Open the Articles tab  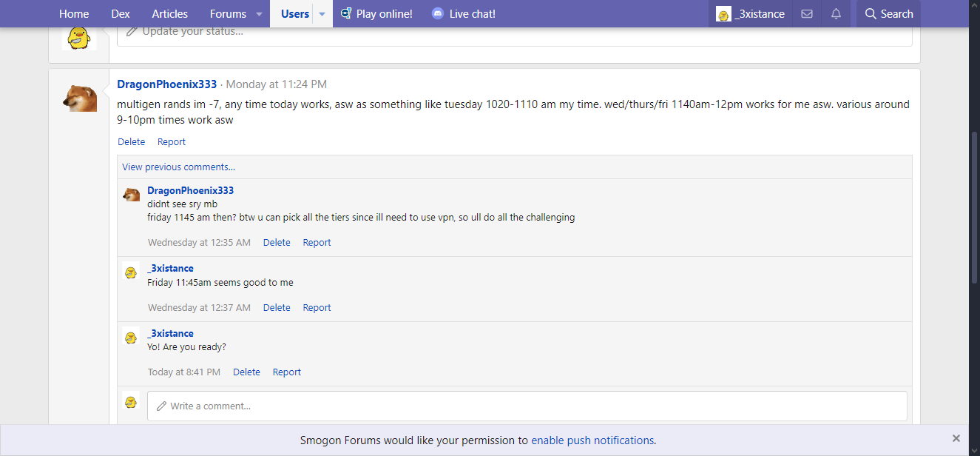169,14
